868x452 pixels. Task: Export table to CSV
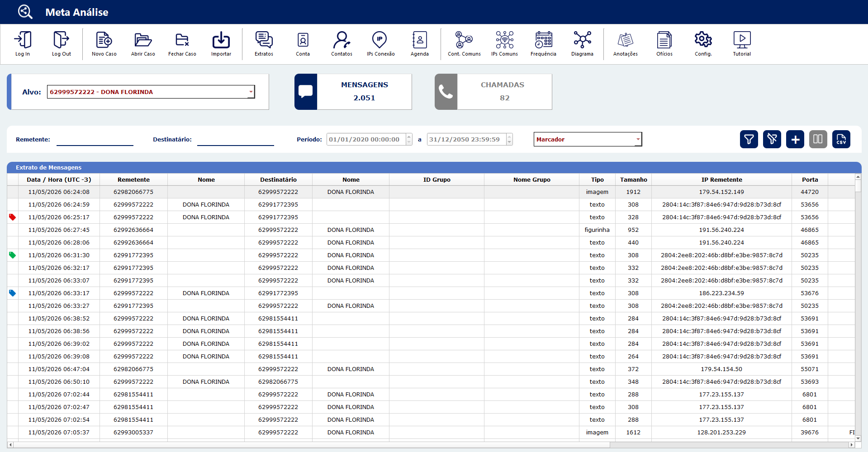[x=841, y=139]
